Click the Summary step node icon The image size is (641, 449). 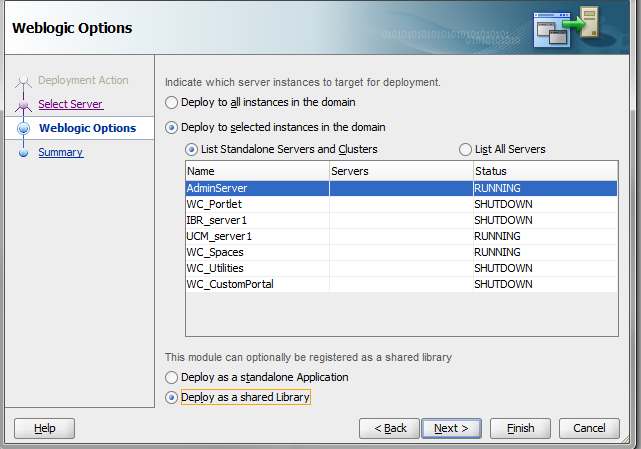(x=23, y=153)
